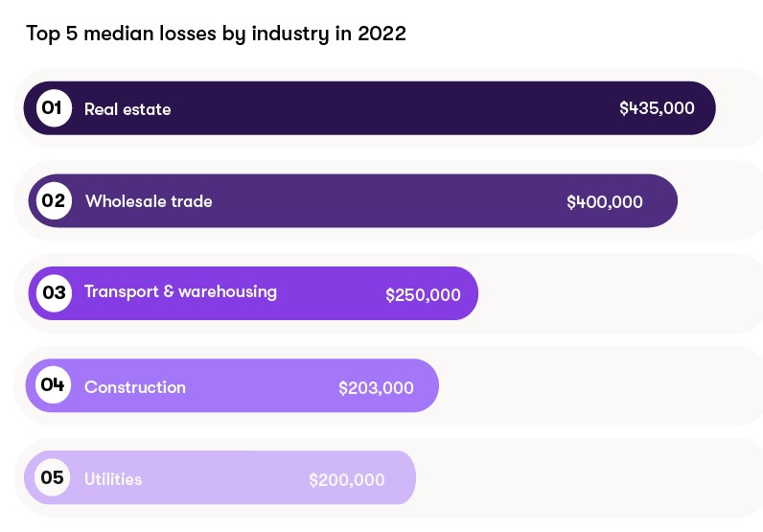
Task: Click the 04 rank badge
Action: 53,385
